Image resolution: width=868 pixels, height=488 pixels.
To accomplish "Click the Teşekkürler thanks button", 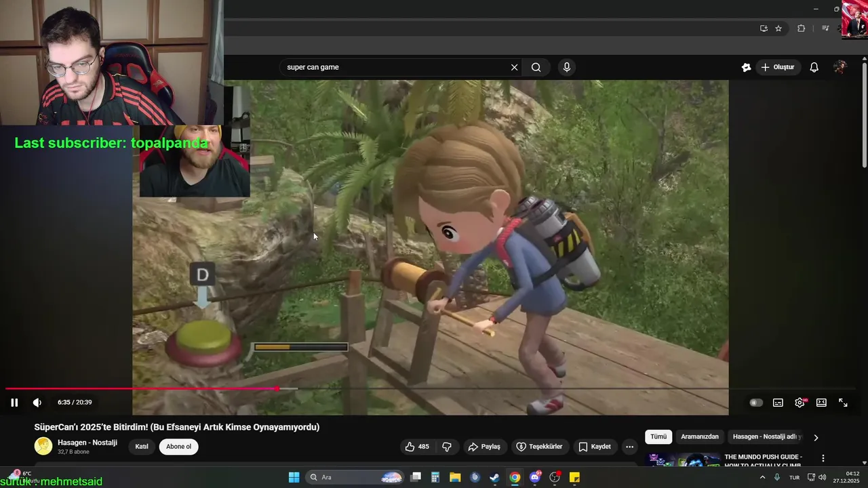I will pos(539,447).
